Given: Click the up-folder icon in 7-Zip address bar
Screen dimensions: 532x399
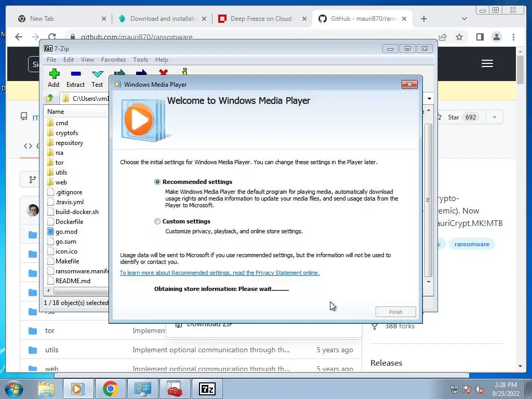Looking at the screenshot, I should (50, 98).
